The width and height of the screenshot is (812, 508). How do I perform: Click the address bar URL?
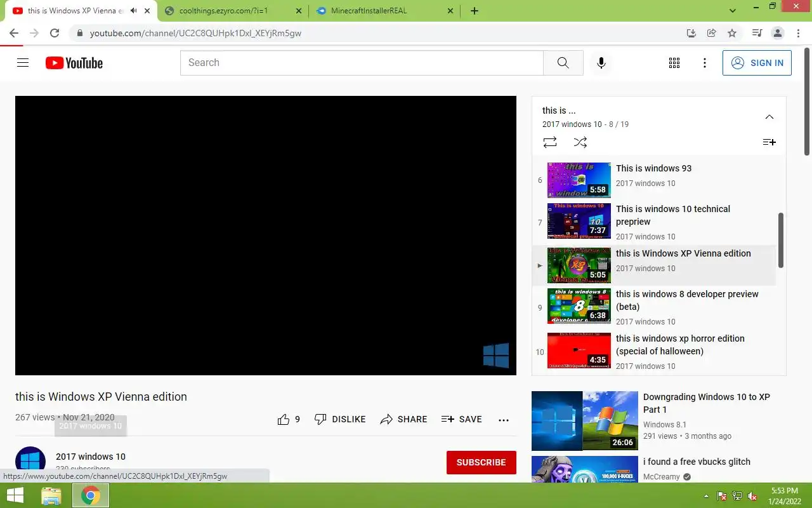pyautogui.click(x=195, y=33)
